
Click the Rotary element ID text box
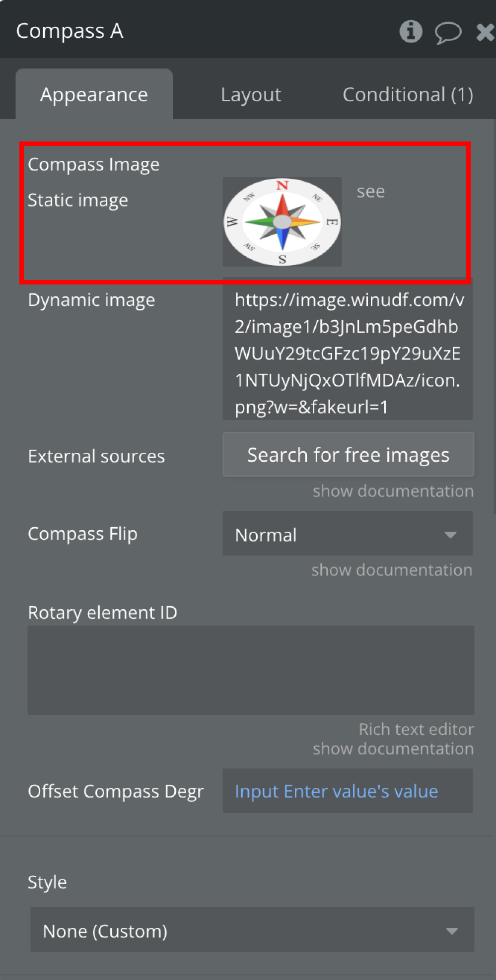[x=251, y=670]
